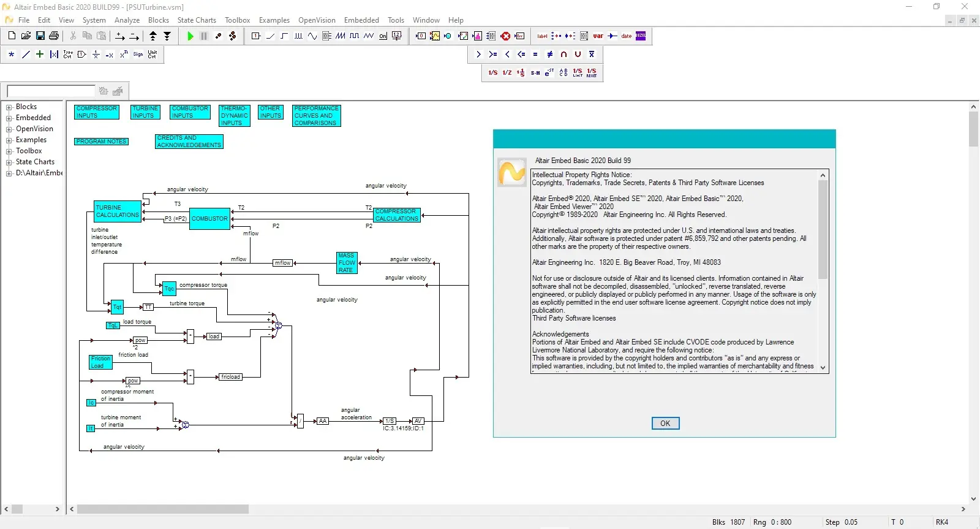Open the Analyze menu
This screenshot has height=529, width=980.
127,20
